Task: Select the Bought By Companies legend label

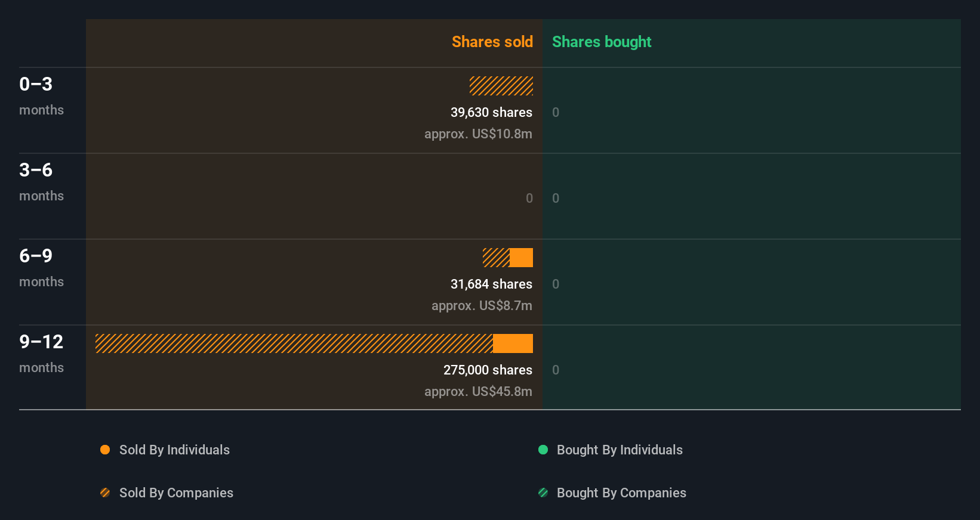Action: [621, 493]
